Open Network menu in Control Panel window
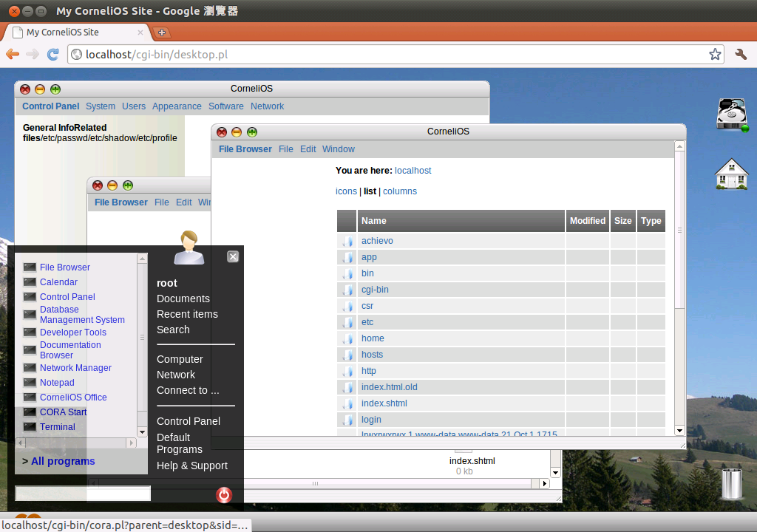The height and width of the screenshot is (532, 757). click(267, 106)
